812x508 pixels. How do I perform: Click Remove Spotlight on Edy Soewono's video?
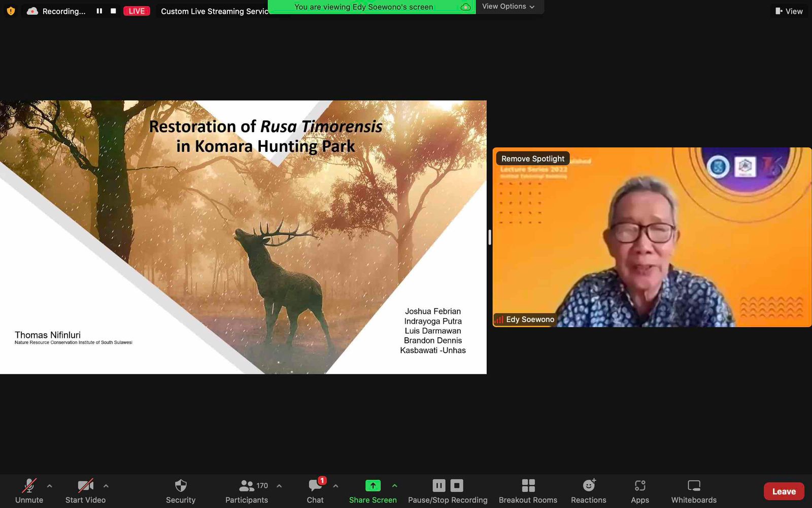point(532,158)
